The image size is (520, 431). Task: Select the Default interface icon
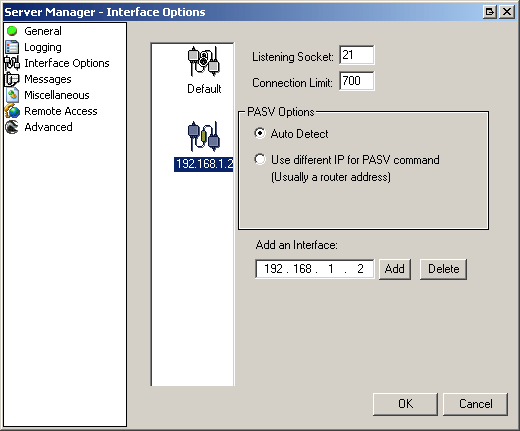204,62
